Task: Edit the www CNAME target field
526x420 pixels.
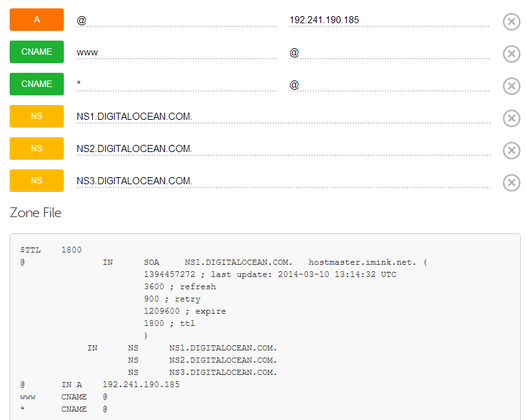Action: (x=389, y=52)
